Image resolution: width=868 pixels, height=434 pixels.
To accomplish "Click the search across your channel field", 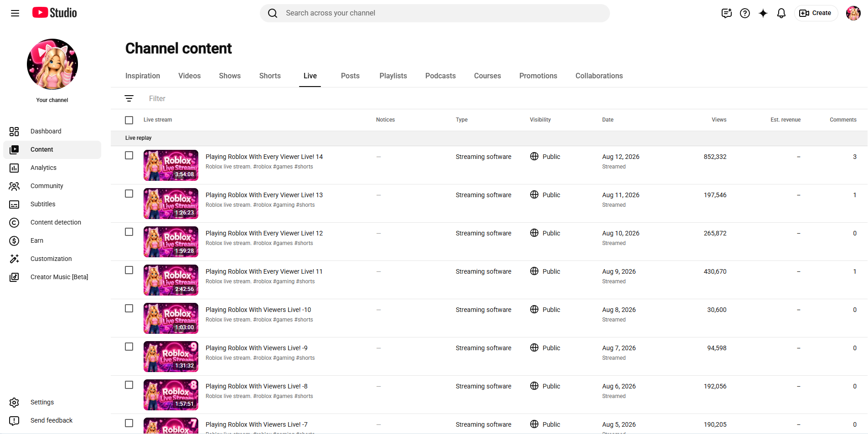I will (x=435, y=13).
